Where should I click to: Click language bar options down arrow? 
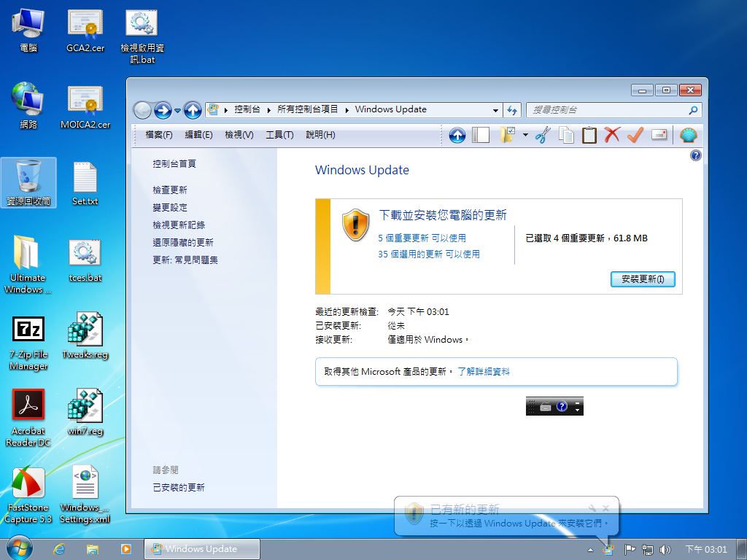click(x=578, y=410)
